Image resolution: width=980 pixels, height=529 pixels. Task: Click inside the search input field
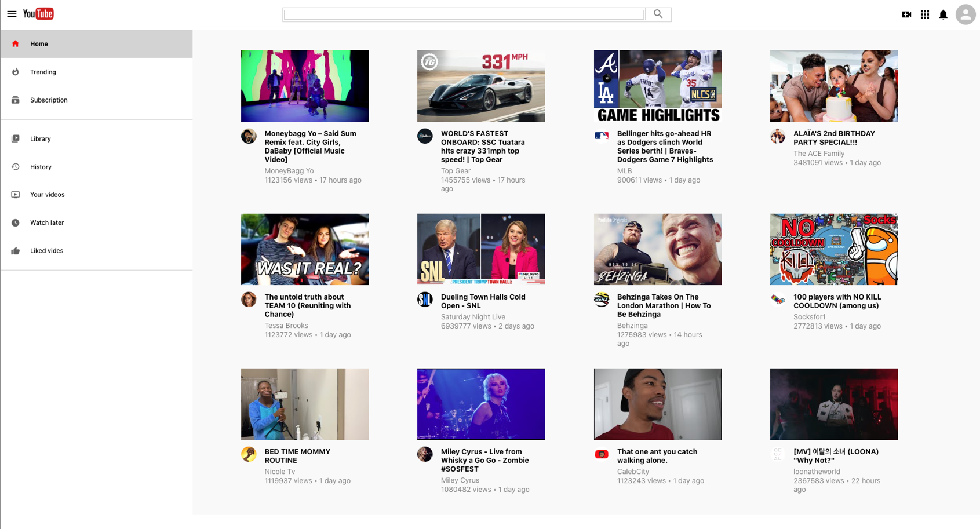point(462,14)
